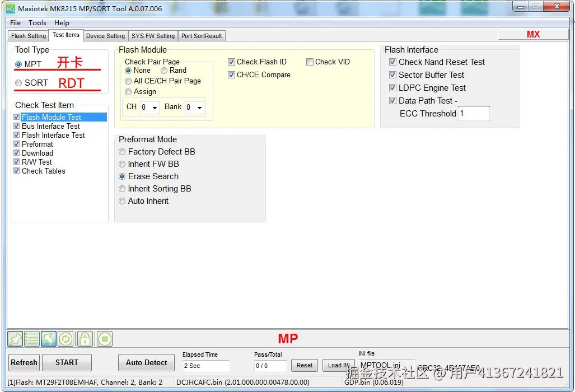Screen dimensions: 575x392
Task: Switch to the Port SortResult tab
Action: (x=202, y=36)
